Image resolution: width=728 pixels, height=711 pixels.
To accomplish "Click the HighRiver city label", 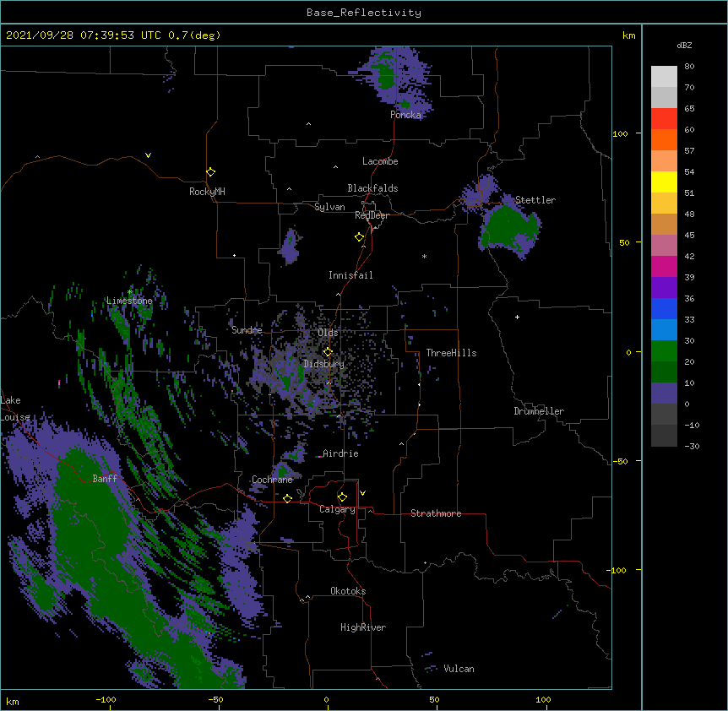I will 363,627.
